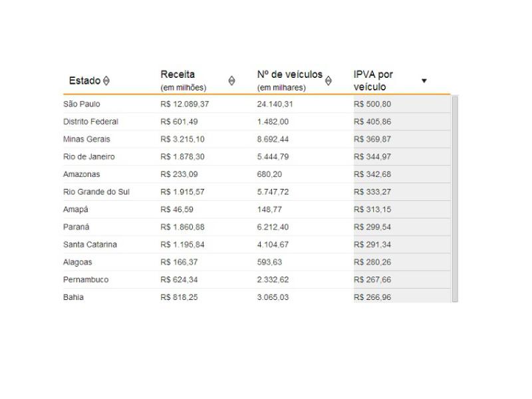This screenshot has height=399, width=532.
Task: Click the IPVA por veículo header label
Action: pyautogui.click(x=372, y=80)
